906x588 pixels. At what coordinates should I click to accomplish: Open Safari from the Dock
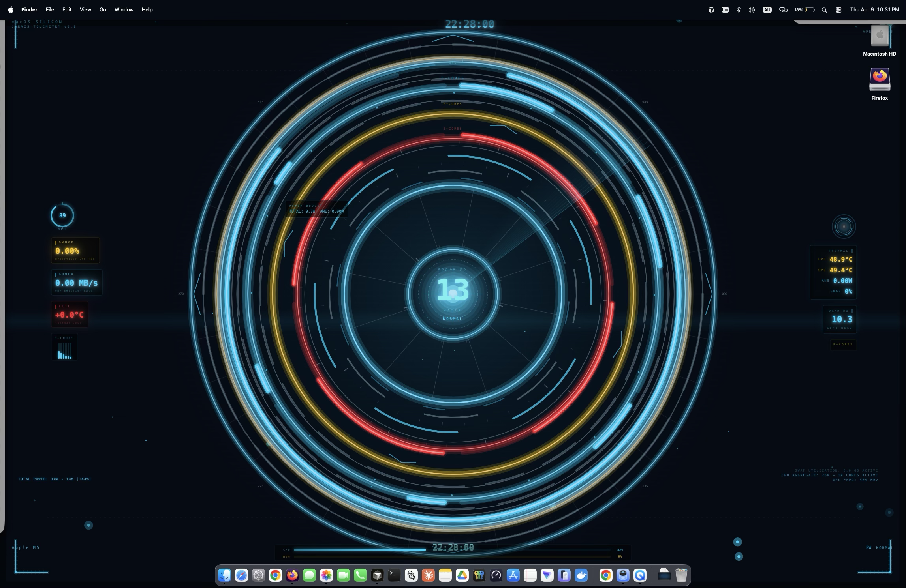point(241,575)
